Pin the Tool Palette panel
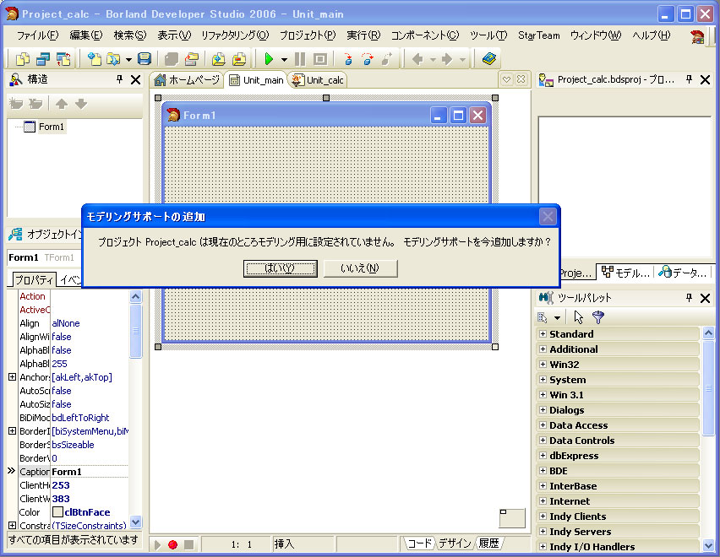The height and width of the screenshot is (557, 720). 689,298
